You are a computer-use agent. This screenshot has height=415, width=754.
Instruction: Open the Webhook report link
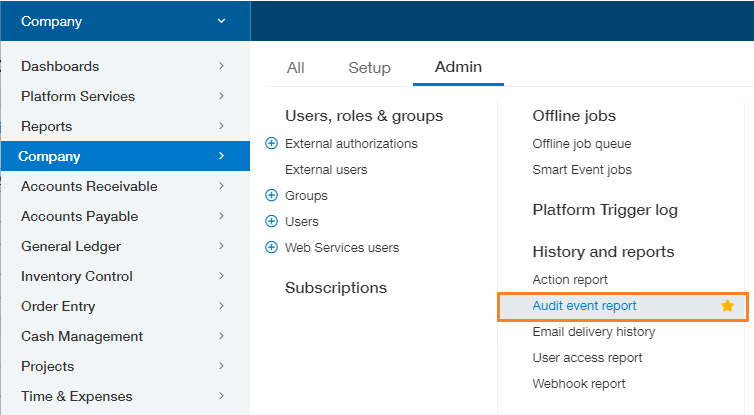(578, 384)
